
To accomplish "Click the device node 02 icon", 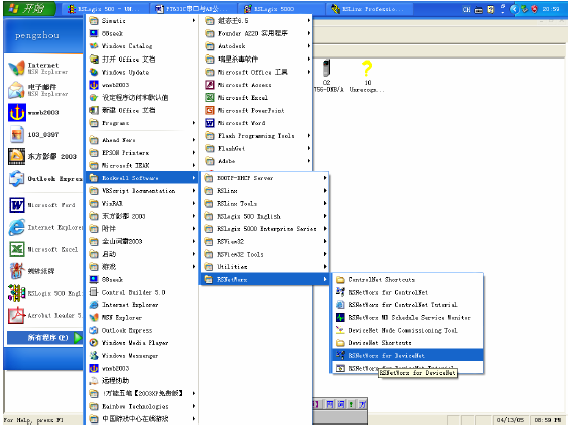I will (x=326, y=68).
